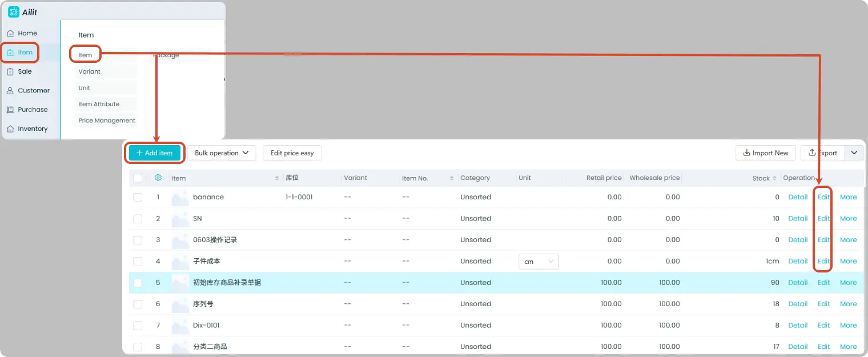Sort by Item No. column arrows
Screen dimensions: 868x357
pyautogui.click(x=452, y=178)
